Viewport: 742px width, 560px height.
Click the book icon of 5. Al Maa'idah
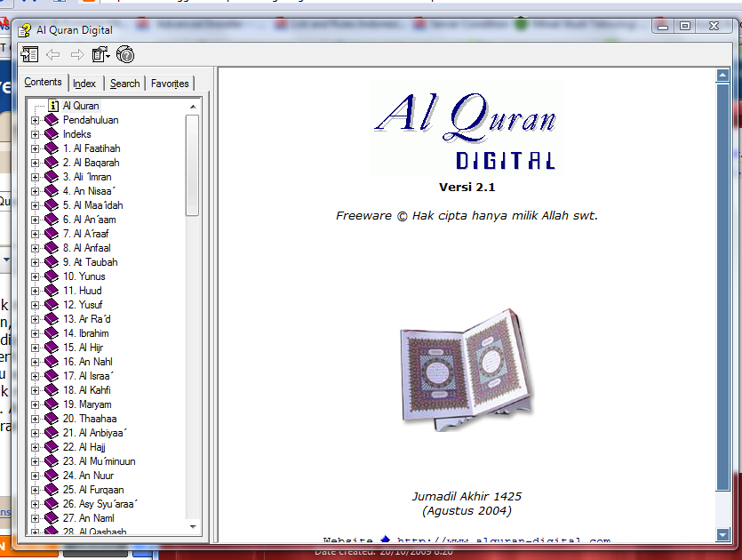click(x=52, y=205)
